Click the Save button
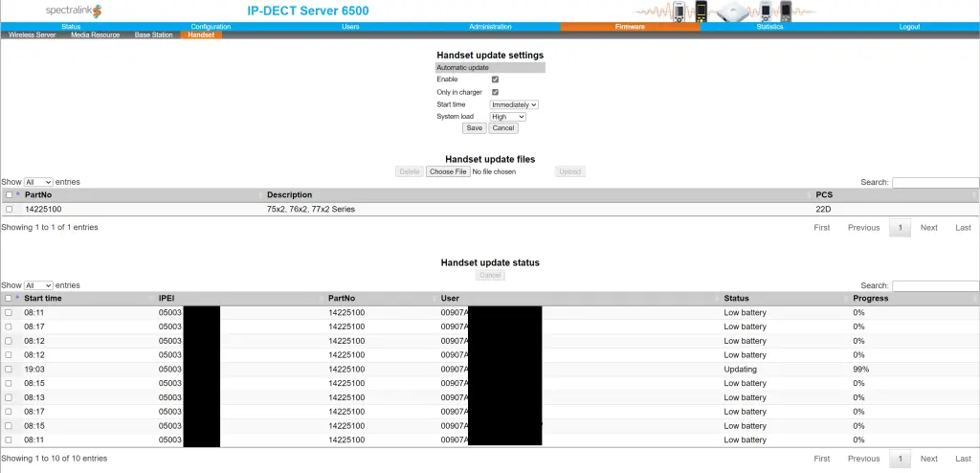Screen dimensions: 980x473 (475, 128)
